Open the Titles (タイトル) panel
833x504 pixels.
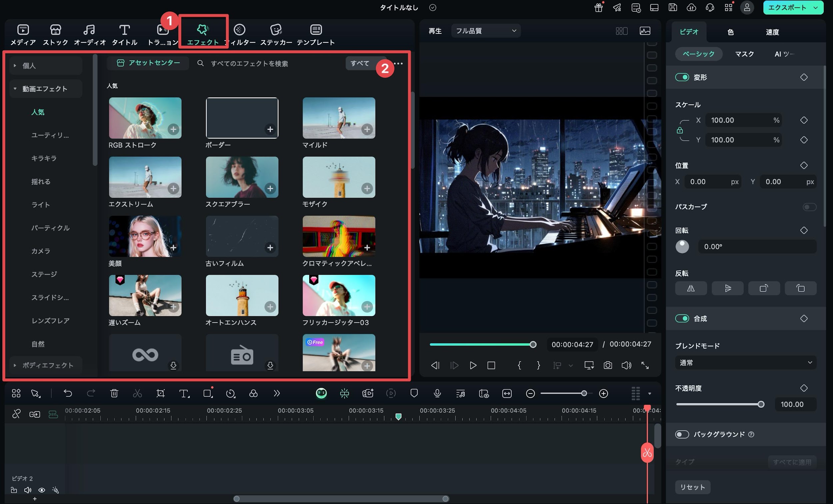pos(124,35)
